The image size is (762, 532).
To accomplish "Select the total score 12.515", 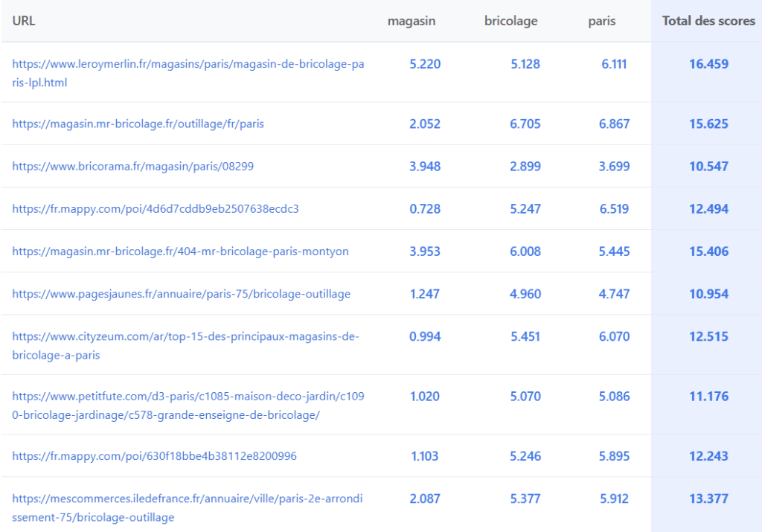I will [708, 336].
